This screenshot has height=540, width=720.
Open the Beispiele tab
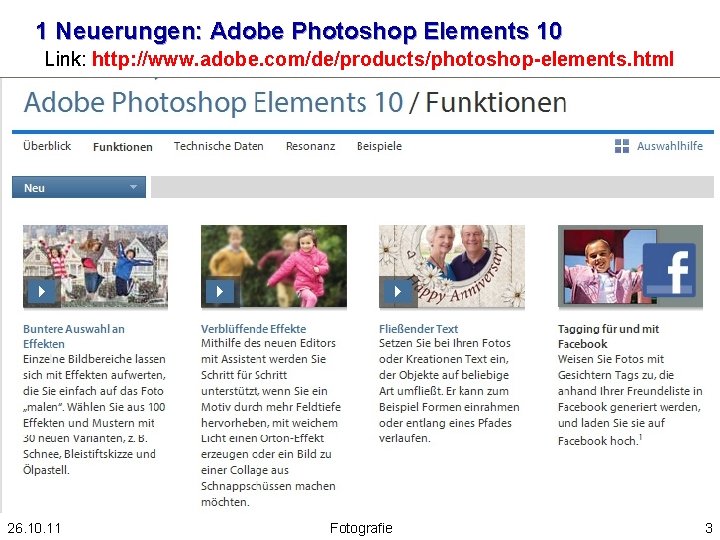(x=379, y=146)
